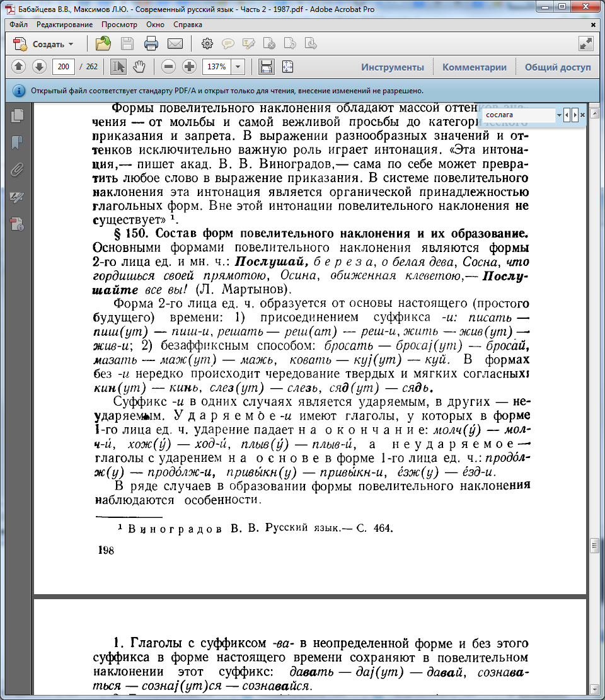
Task: Open the page thumbnails sidebar panel
Action: (x=17, y=116)
